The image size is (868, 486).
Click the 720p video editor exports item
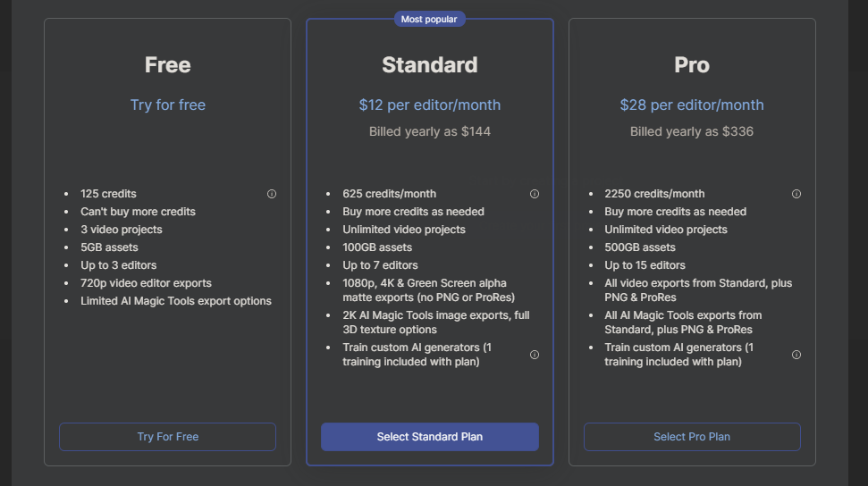click(146, 283)
